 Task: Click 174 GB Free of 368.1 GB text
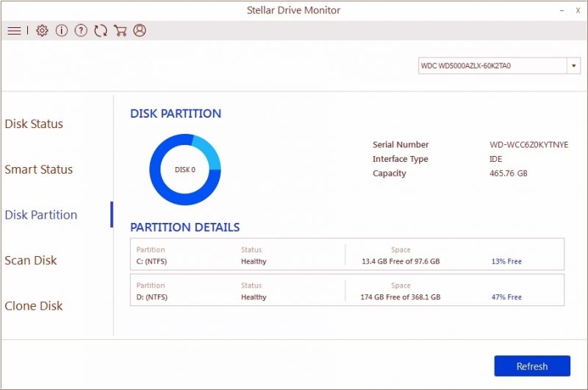401,297
